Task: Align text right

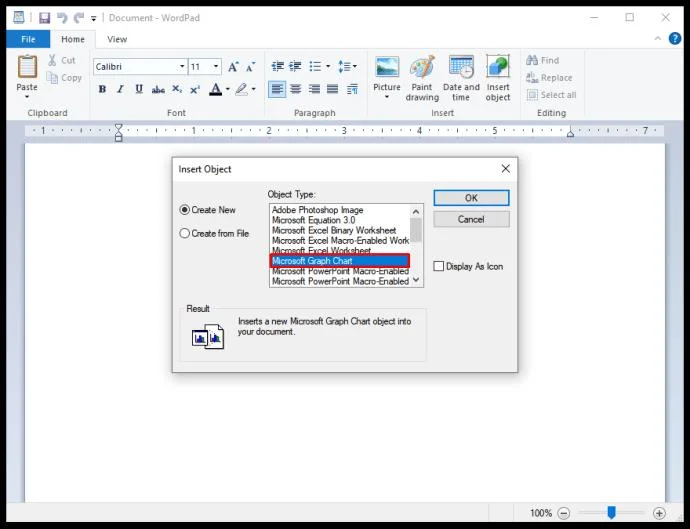Action: point(314,89)
